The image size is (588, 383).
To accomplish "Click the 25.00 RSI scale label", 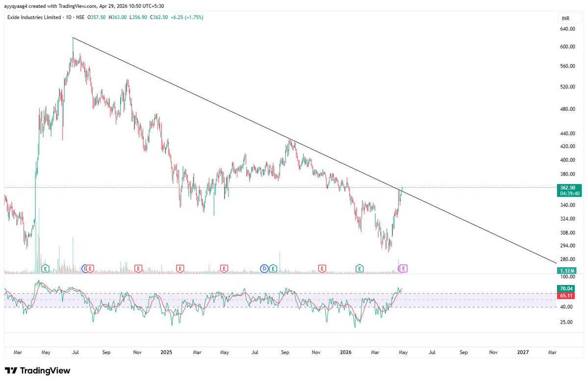I will click(566, 322).
